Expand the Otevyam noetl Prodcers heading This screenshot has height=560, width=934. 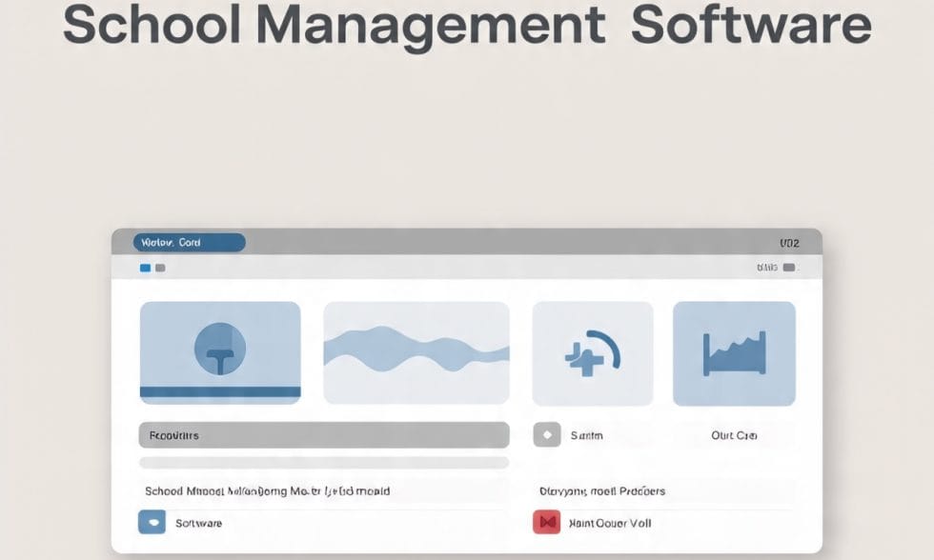click(x=602, y=491)
